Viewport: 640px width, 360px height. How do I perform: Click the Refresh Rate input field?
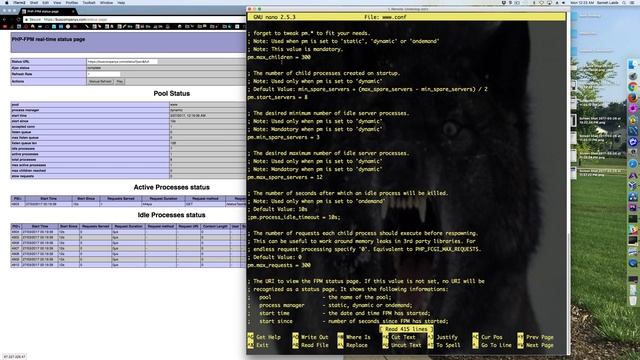click(103, 74)
